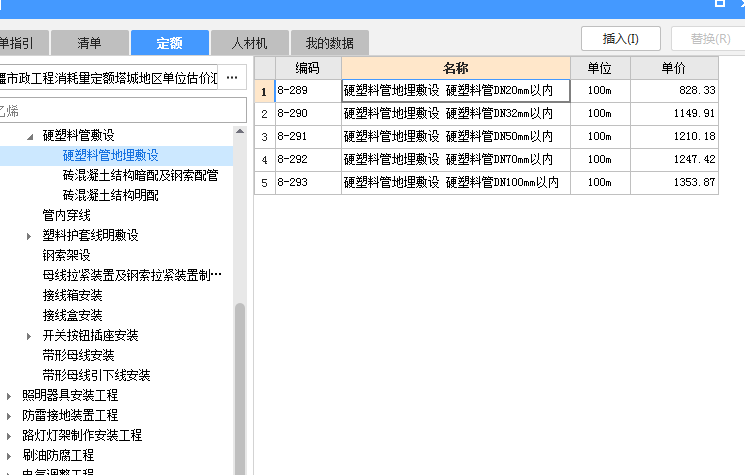
Task: Select row number 1 header
Action: [265, 91]
